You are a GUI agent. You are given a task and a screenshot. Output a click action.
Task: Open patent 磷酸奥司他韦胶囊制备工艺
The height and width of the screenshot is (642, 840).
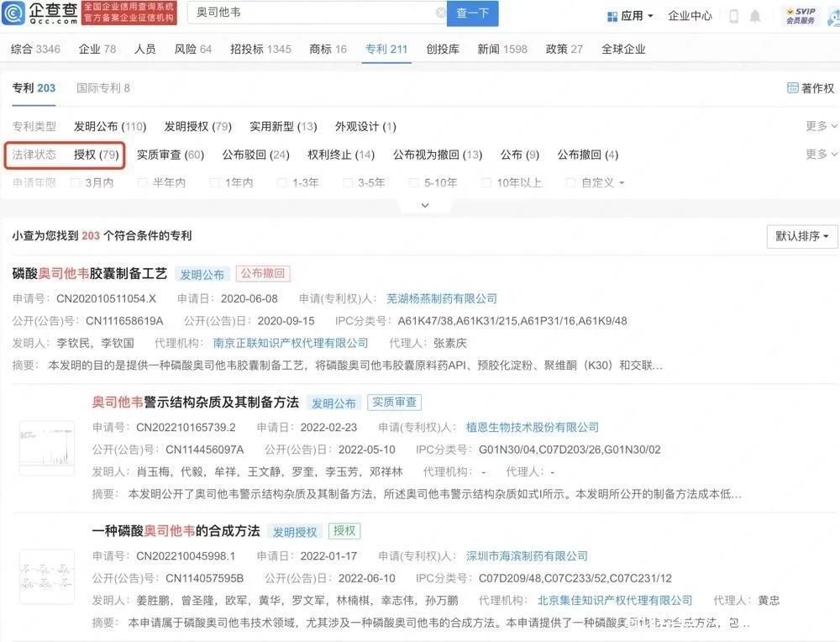[x=90, y=273]
